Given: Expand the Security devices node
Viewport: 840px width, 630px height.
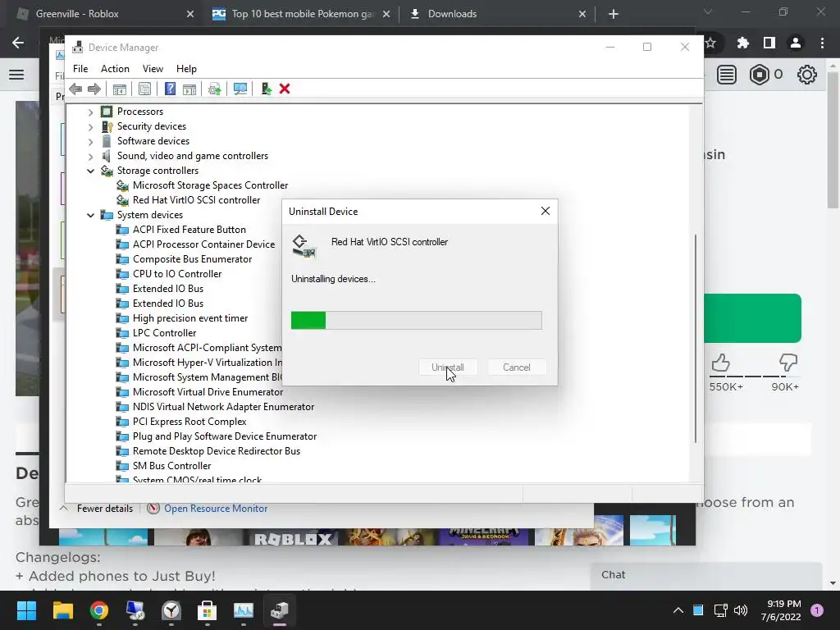Looking at the screenshot, I should 90,127.
